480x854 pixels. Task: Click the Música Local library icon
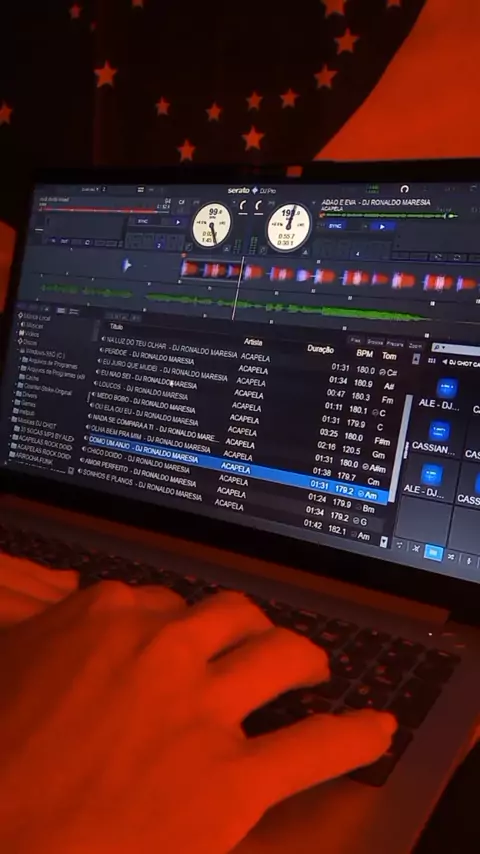pos(21,315)
